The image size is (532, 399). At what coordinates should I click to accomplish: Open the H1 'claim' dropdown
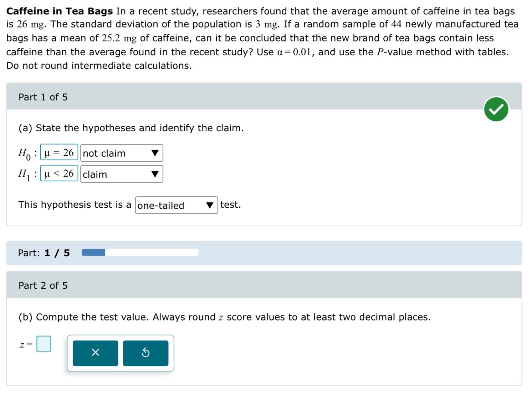(x=122, y=174)
